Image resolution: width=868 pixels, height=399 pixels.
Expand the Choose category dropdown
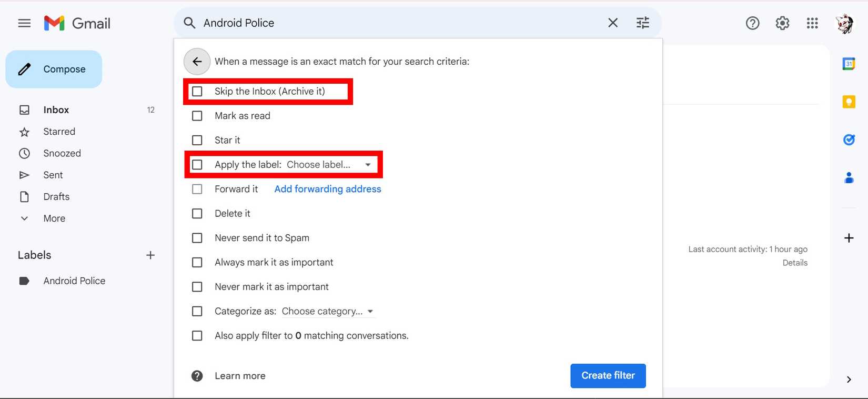[x=327, y=312]
